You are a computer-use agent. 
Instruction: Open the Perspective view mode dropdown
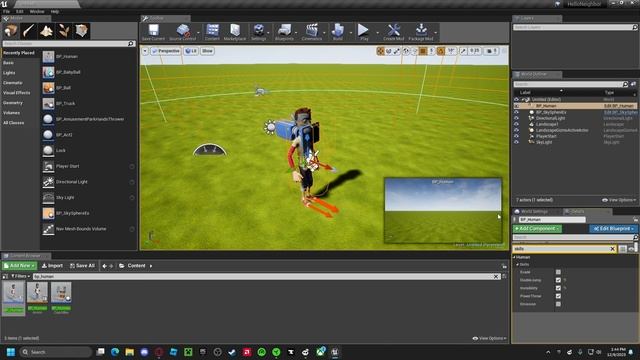pos(165,51)
